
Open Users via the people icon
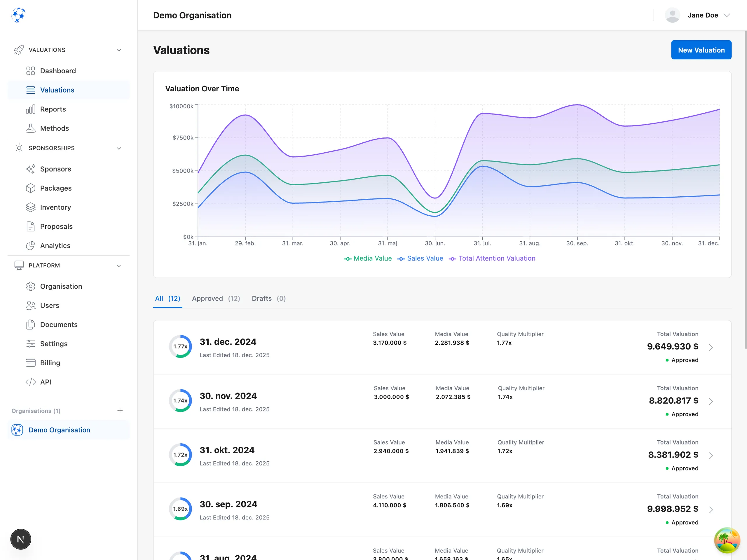coord(30,305)
